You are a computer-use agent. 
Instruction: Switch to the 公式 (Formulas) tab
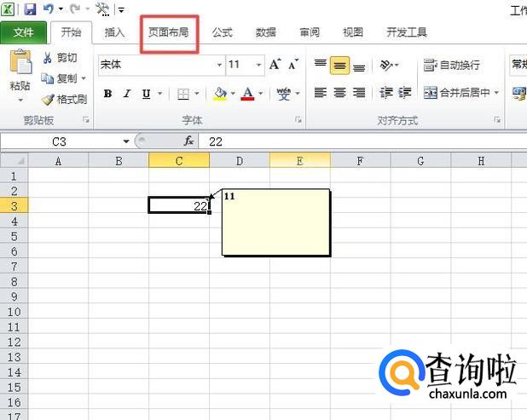click(x=223, y=32)
